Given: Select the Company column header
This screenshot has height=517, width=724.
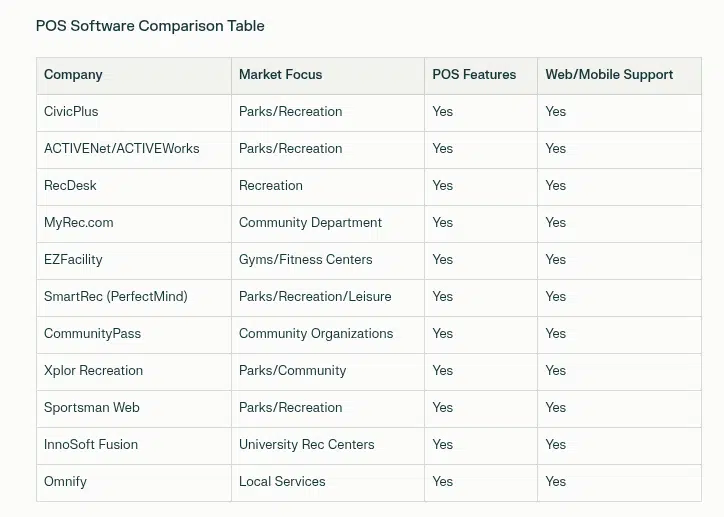Looking at the screenshot, I should point(73,75).
